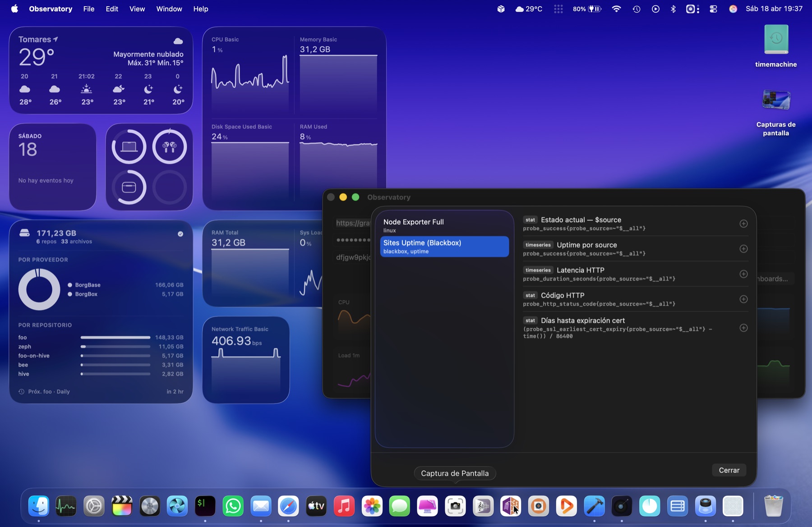Add the "Latencia HTTP" timeseries panel
812x527 pixels.
click(x=743, y=274)
